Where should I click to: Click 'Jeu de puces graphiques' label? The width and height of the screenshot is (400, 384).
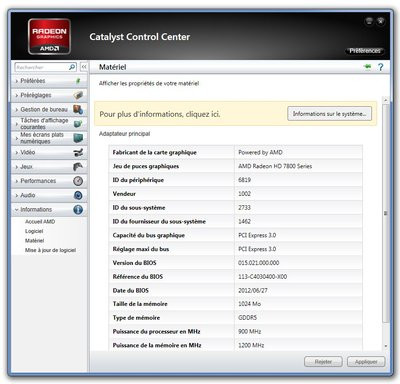[x=146, y=166]
